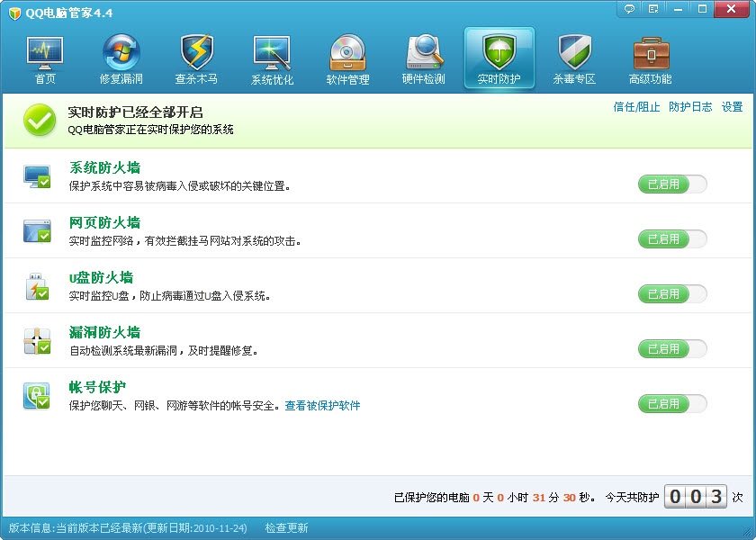Open 修复漏洞 Windows globe icon
Viewport: 756px width, 540px height.
121,52
